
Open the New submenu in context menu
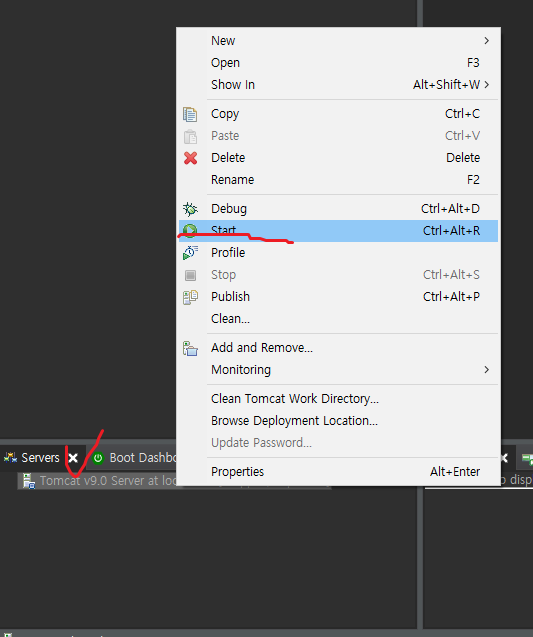click(x=338, y=41)
